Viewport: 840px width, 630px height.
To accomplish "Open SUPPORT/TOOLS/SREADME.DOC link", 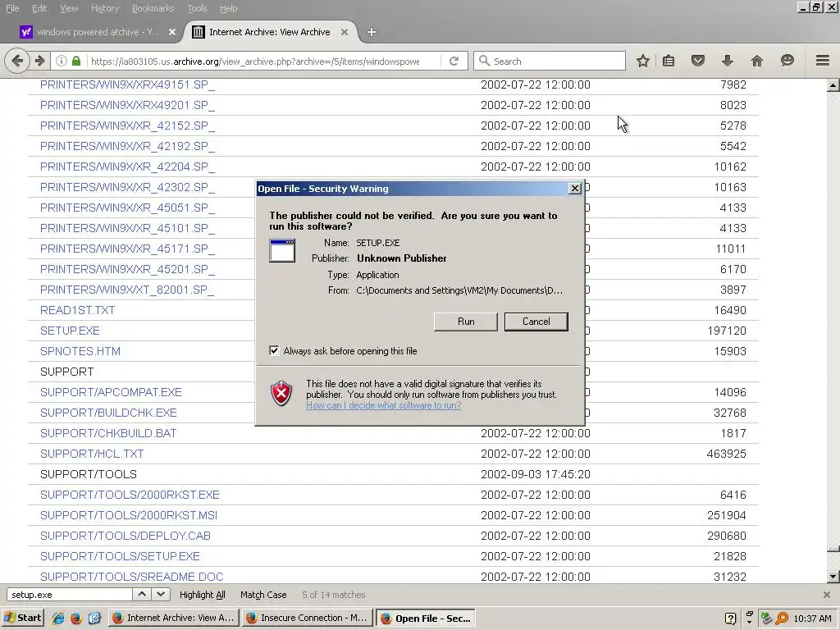I will (132, 577).
